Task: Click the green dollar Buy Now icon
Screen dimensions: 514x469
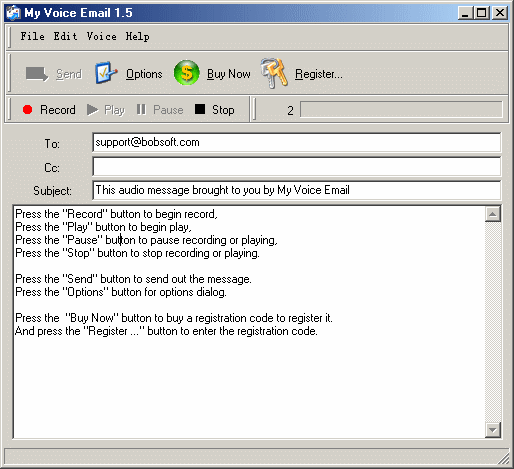Action: 186,73
